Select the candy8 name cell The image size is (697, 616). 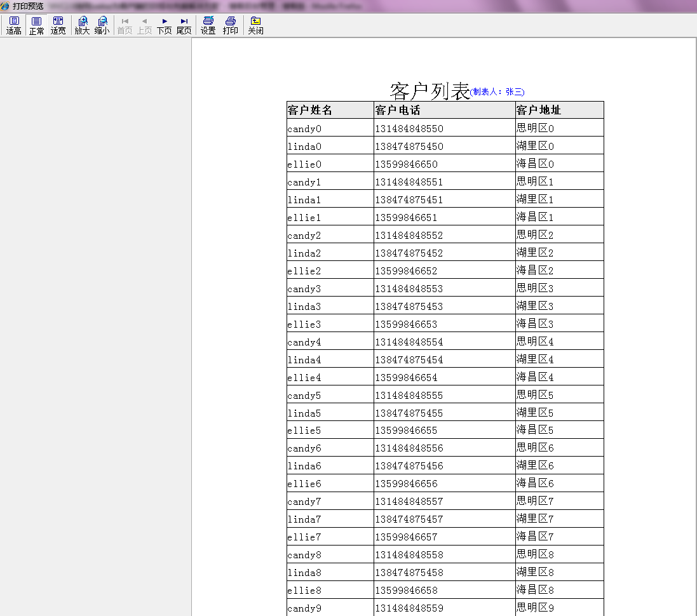(x=330, y=554)
